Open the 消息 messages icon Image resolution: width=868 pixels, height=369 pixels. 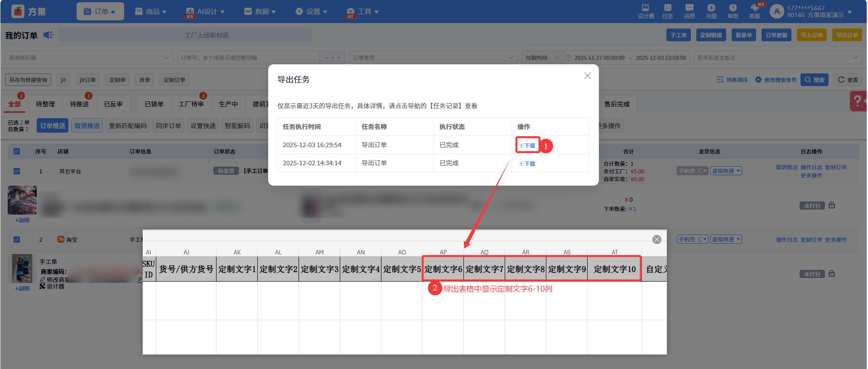click(689, 11)
